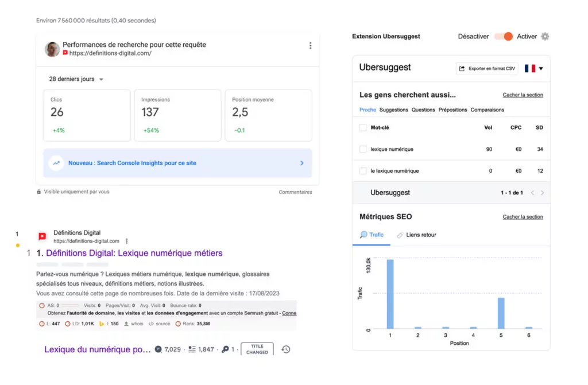Image resolution: width=588 pixels, height=385 pixels.
Task: Open Nouveau Search Console Insights banner
Action: click(x=178, y=163)
